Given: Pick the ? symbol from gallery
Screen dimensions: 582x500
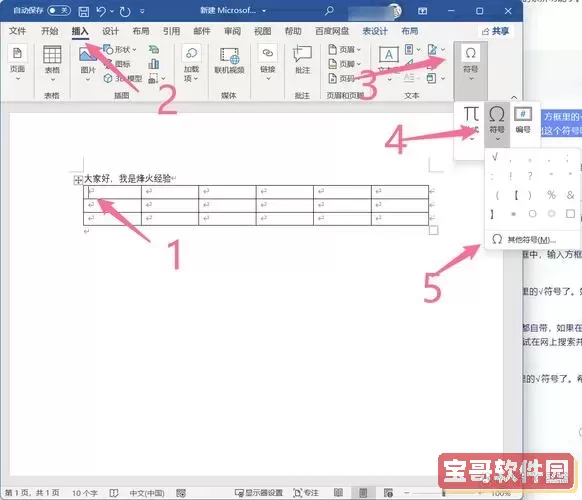Looking at the screenshot, I should [530, 176].
